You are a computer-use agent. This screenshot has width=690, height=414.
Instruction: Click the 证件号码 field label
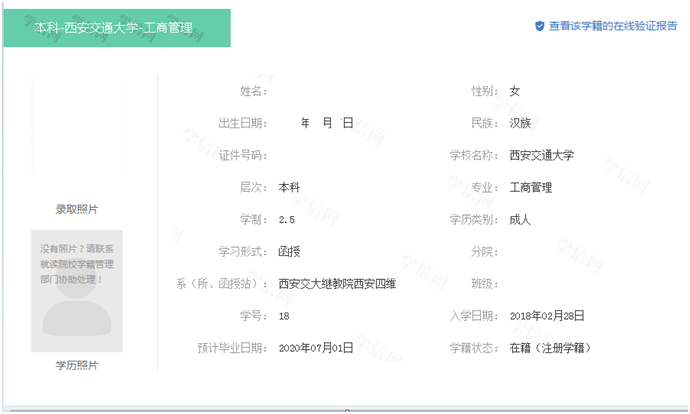tap(242, 155)
